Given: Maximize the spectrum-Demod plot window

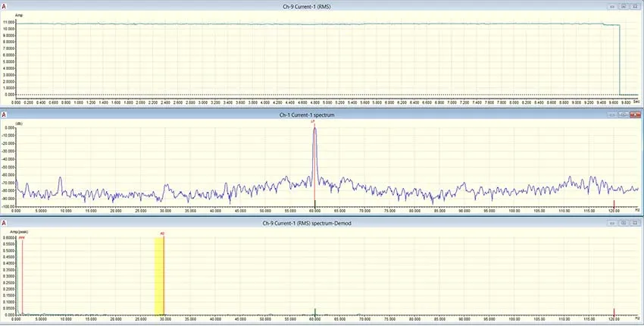Looking at the screenshot, I should click(624, 223).
